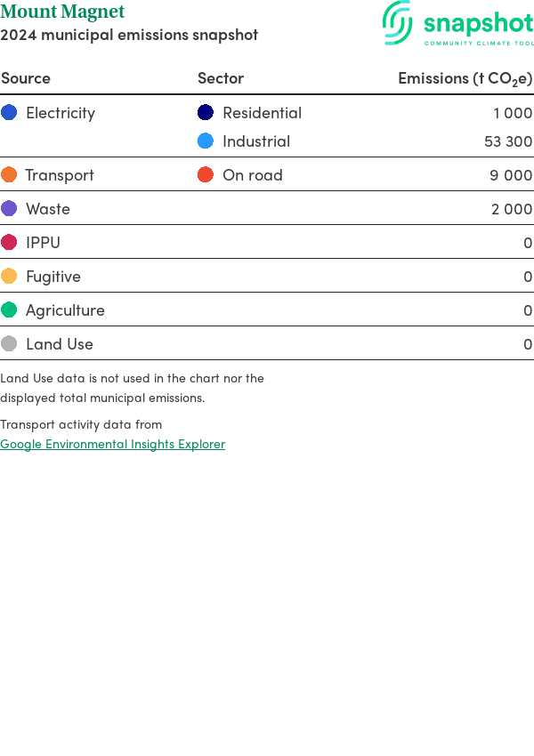Click the Waste row label
The width and height of the screenshot is (534, 756).
(x=48, y=209)
